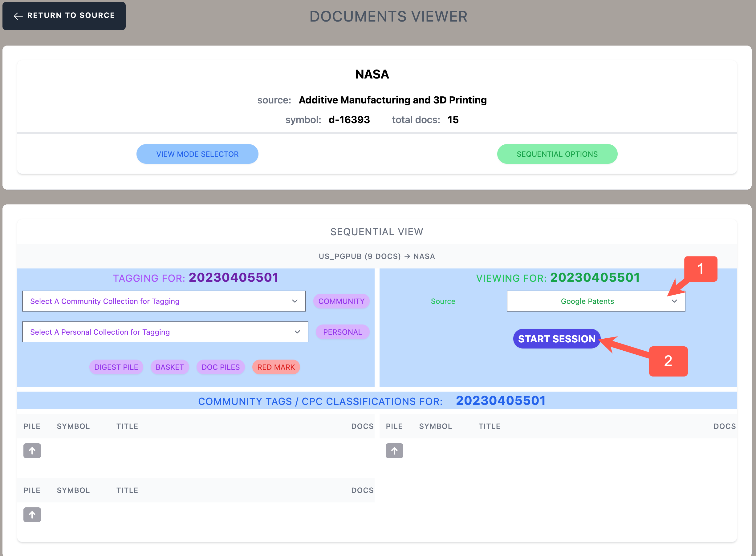Click the tagging document number 20230405501

(x=234, y=278)
